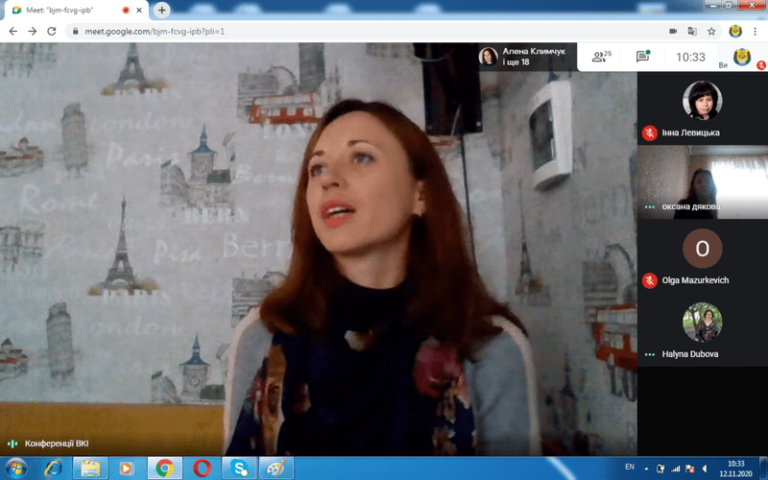
Task: Open Opera from the taskbar
Action: tap(202, 467)
